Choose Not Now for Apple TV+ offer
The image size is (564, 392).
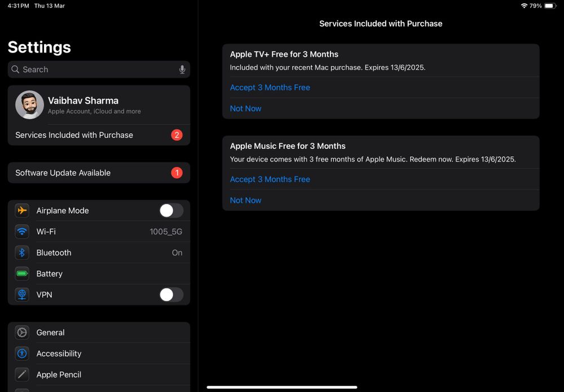coord(246,108)
